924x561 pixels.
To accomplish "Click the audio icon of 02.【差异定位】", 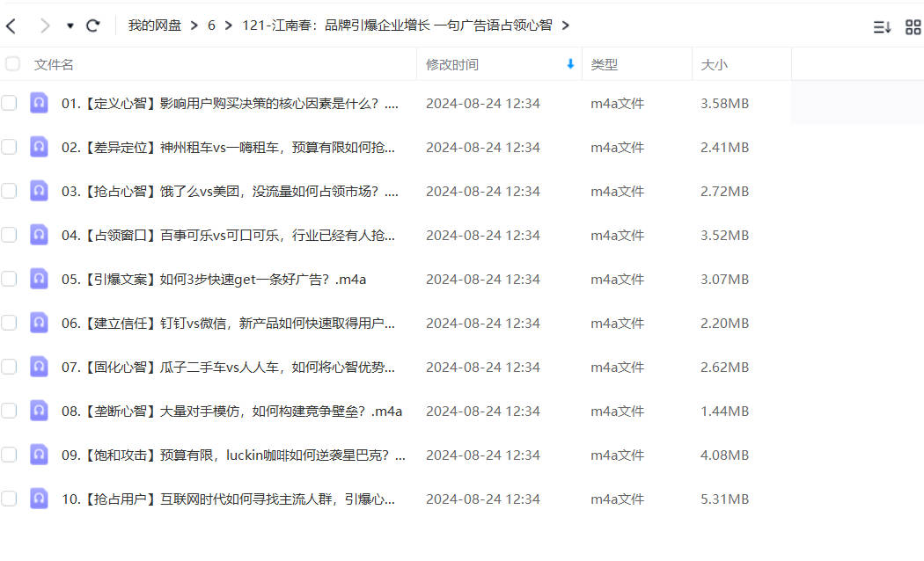I will (39, 147).
